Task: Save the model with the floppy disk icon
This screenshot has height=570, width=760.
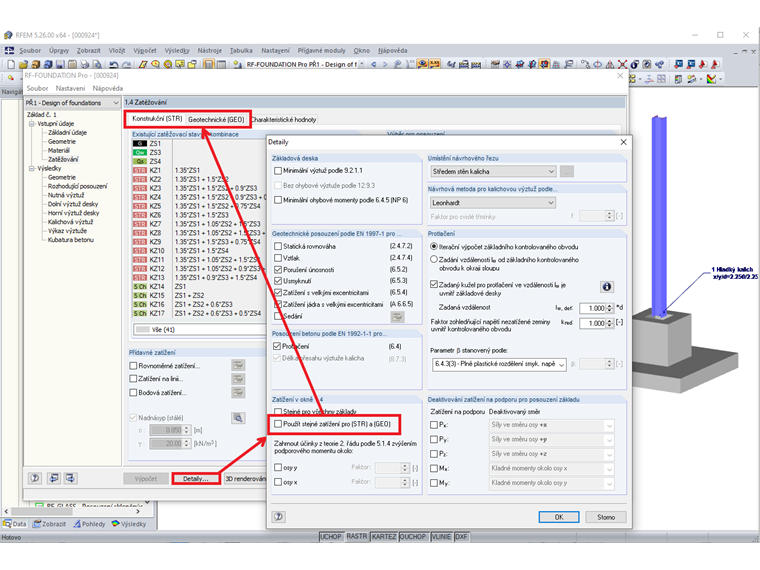Action: point(60,64)
